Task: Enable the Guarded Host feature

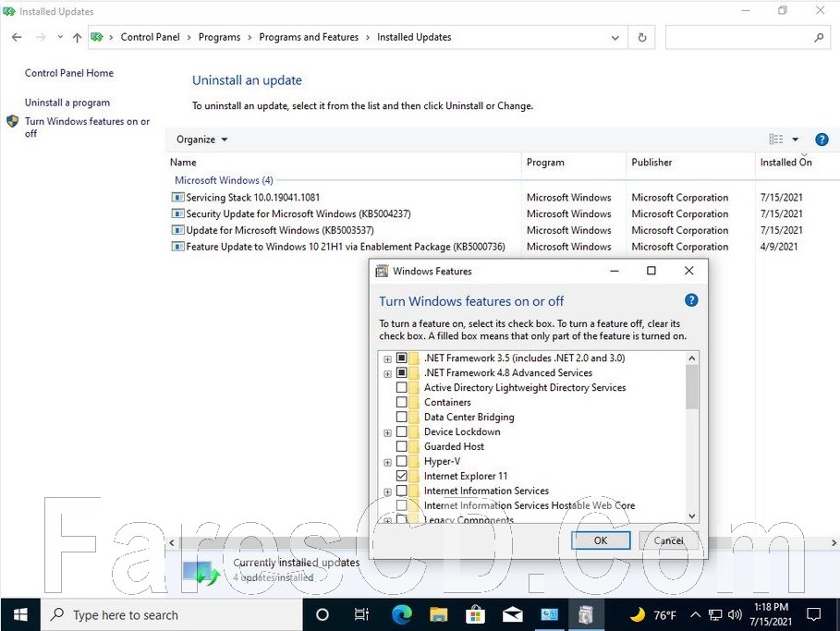Action: [401, 446]
